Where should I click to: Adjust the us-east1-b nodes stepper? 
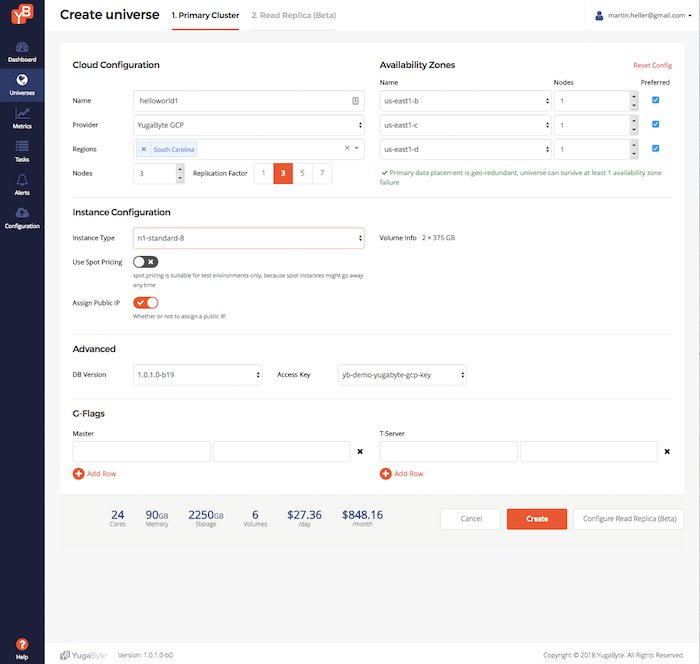[x=634, y=101]
